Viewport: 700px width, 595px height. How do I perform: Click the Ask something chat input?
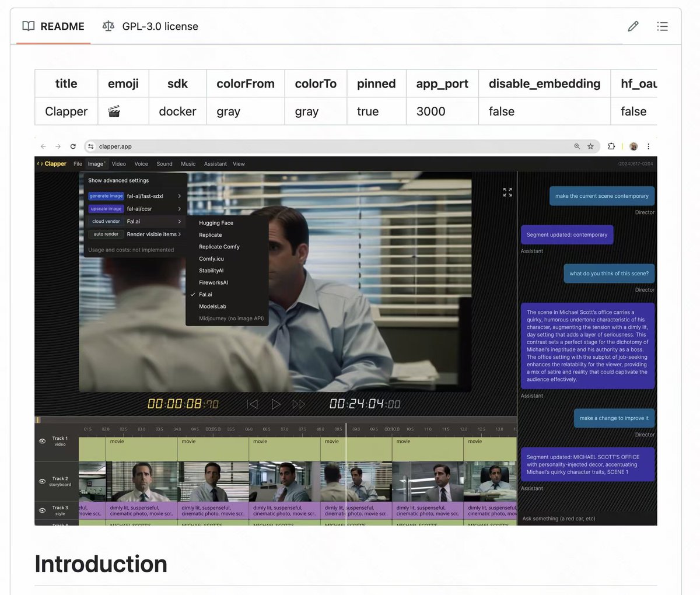pos(587,519)
